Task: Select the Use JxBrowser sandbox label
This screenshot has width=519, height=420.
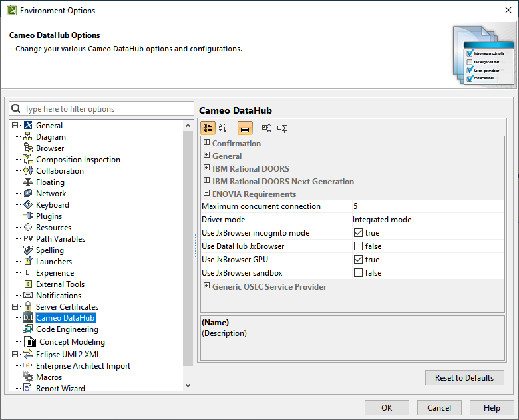Action: pos(242,273)
